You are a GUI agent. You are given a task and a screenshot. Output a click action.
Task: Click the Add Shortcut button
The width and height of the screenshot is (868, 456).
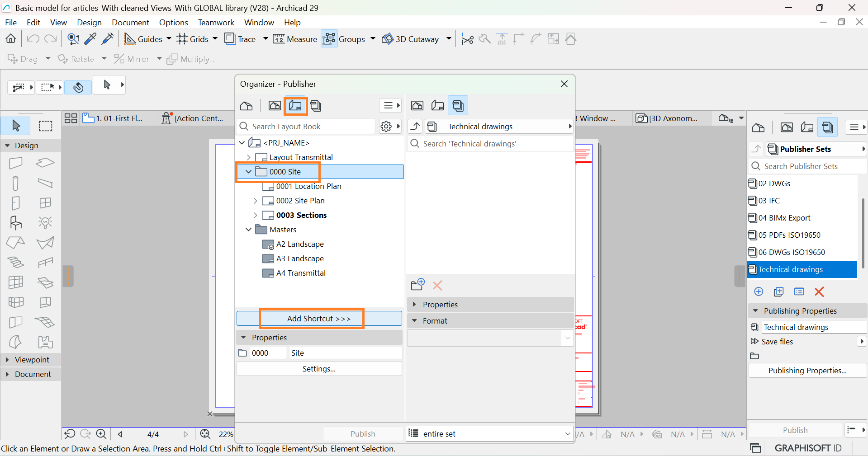click(319, 319)
